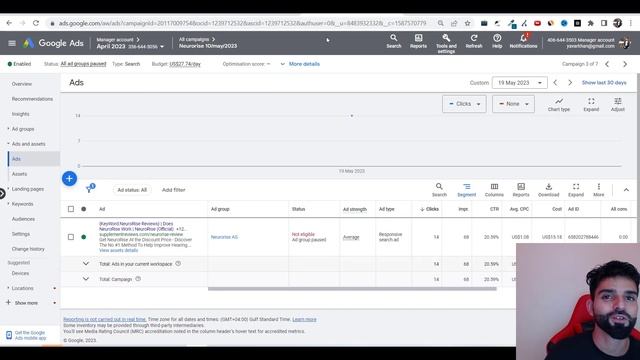This screenshot has height=360, width=640.
Task: Click the blue plus create ad button
Action: pyautogui.click(x=69, y=178)
